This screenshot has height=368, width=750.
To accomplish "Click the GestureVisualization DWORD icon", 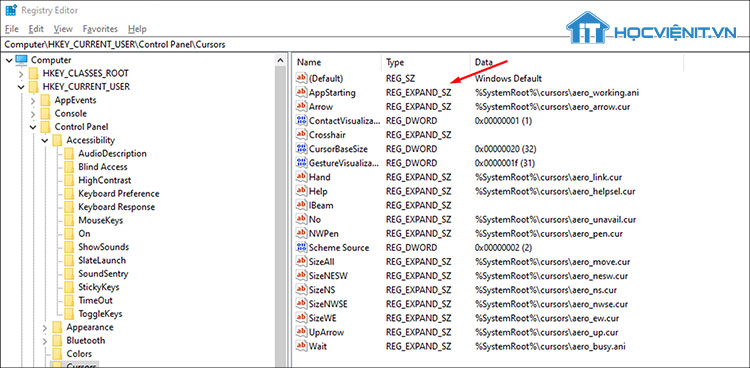I will tap(301, 163).
